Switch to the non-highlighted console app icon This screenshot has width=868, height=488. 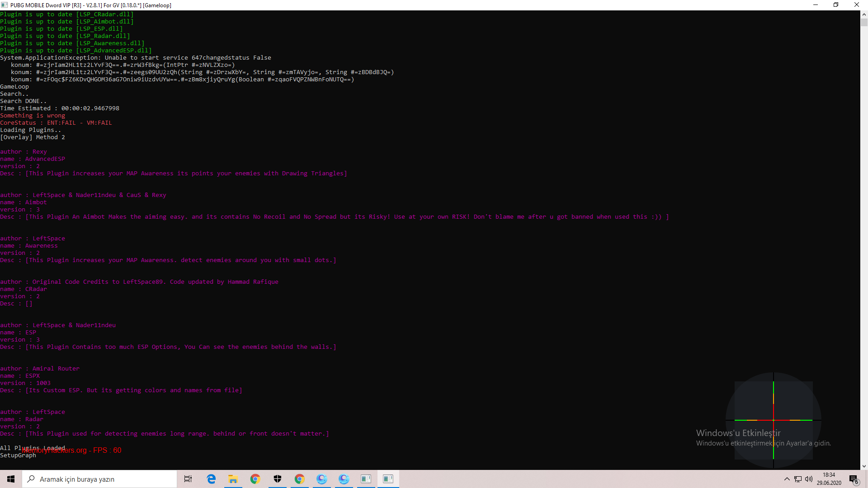(366, 479)
